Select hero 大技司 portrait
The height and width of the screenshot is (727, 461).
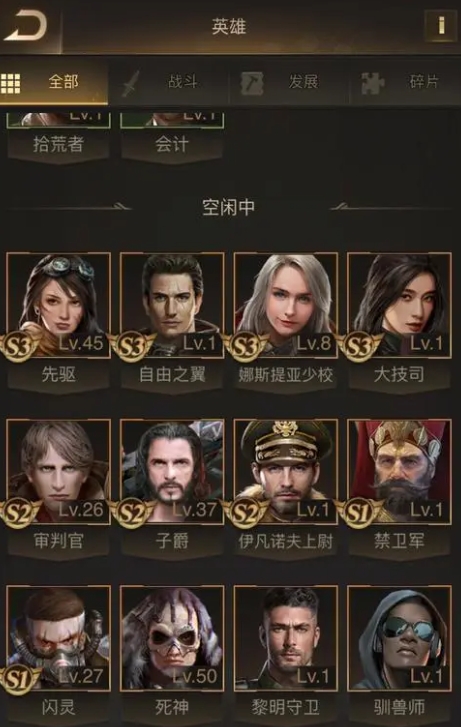point(399,305)
